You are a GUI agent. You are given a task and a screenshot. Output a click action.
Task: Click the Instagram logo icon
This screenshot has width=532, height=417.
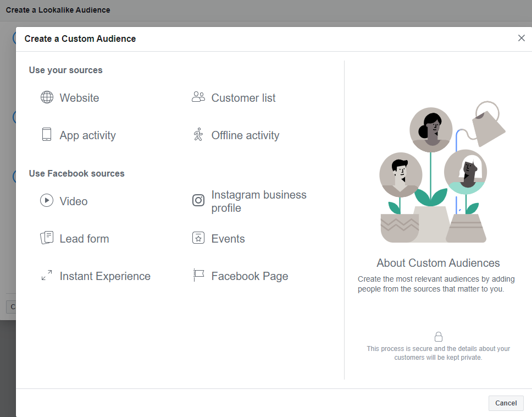(x=198, y=200)
